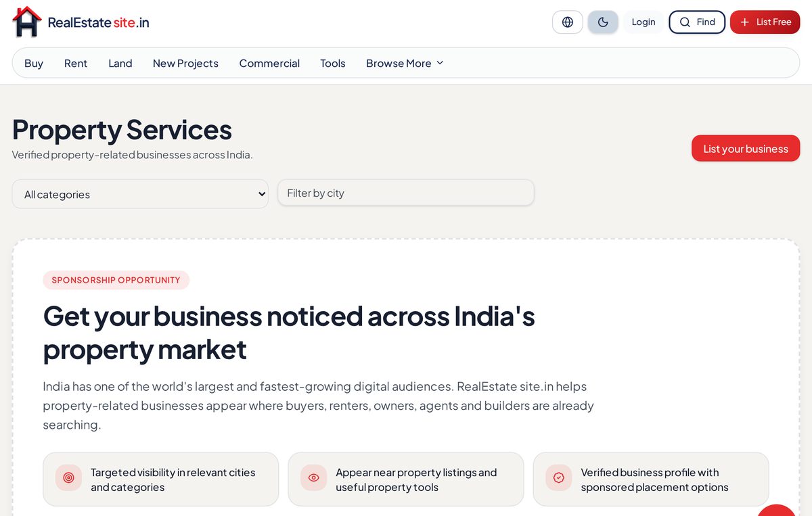Open the All categories dropdown

(140, 194)
